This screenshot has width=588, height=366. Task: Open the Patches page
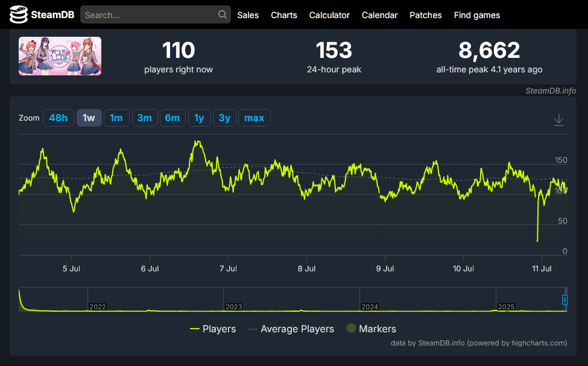click(x=426, y=15)
